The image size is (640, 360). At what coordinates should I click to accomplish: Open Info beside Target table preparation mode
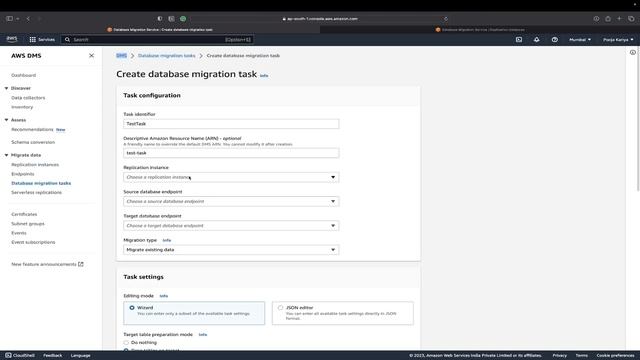click(x=202, y=335)
